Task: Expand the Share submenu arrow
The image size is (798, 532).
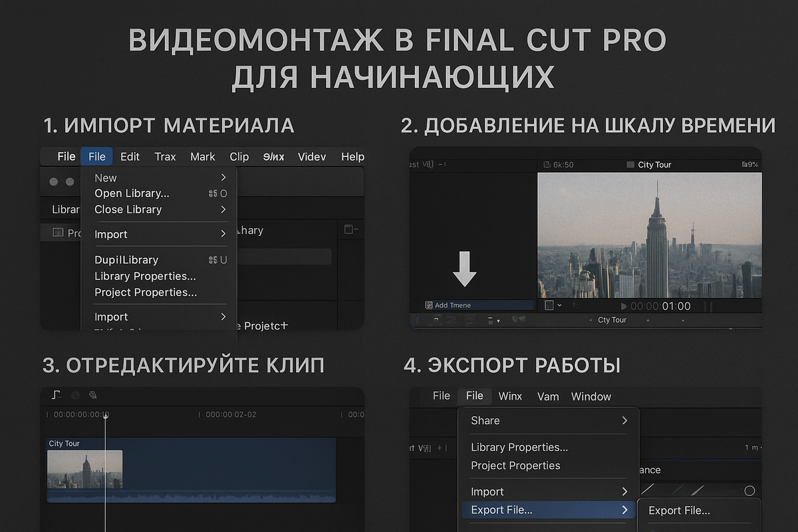Action: 624,420
